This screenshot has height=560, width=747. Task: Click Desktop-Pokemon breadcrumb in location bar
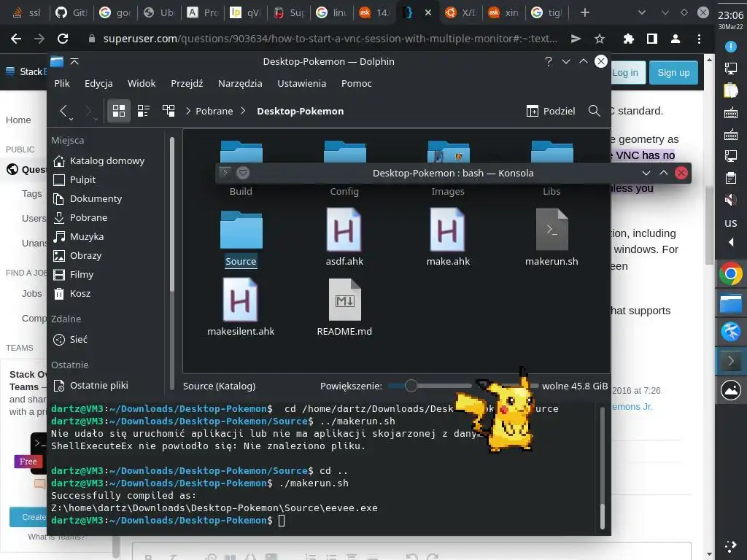(x=300, y=111)
